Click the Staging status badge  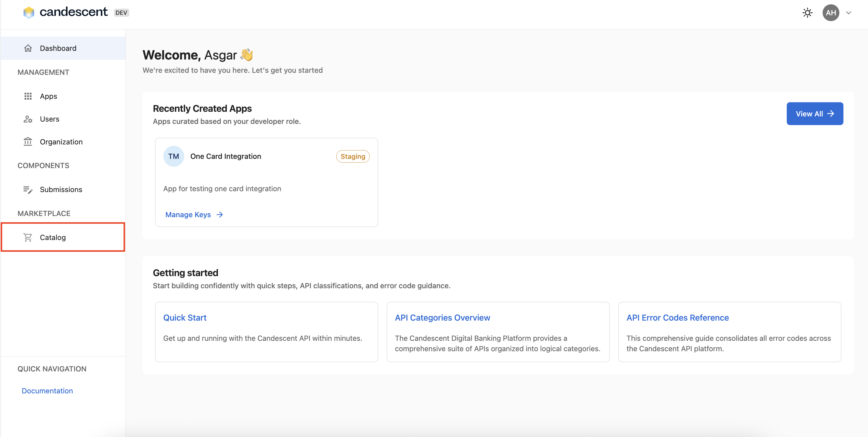(x=353, y=156)
